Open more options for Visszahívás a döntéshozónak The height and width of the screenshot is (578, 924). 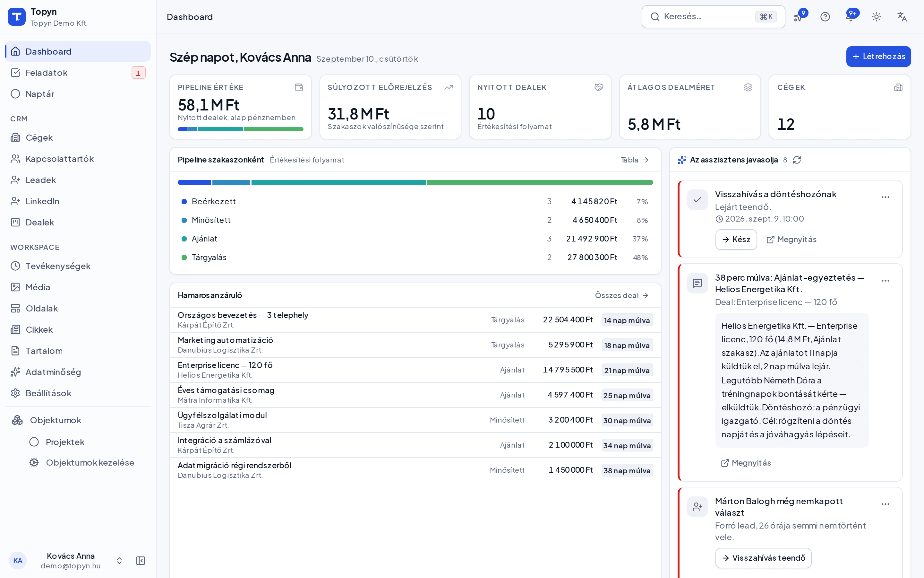pyautogui.click(x=886, y=197)
